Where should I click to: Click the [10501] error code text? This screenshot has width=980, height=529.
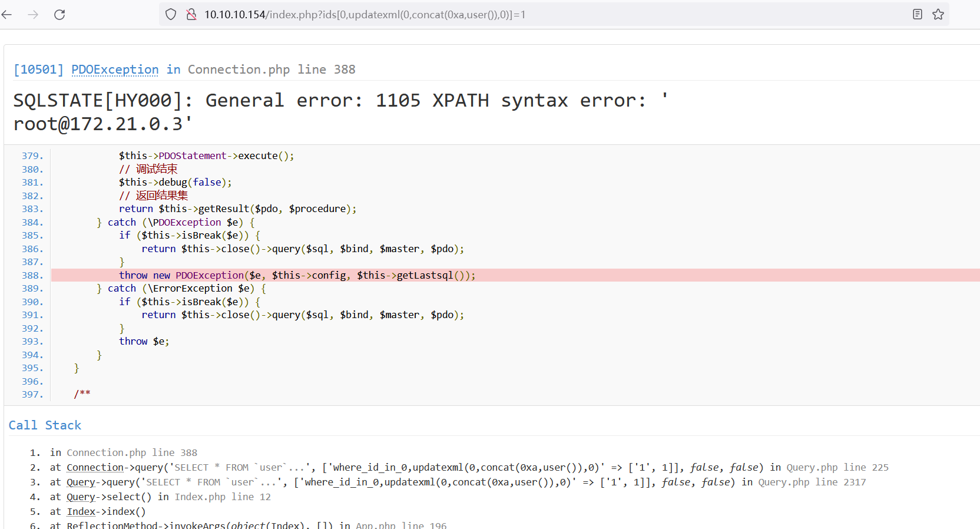[x=38, y=70]
